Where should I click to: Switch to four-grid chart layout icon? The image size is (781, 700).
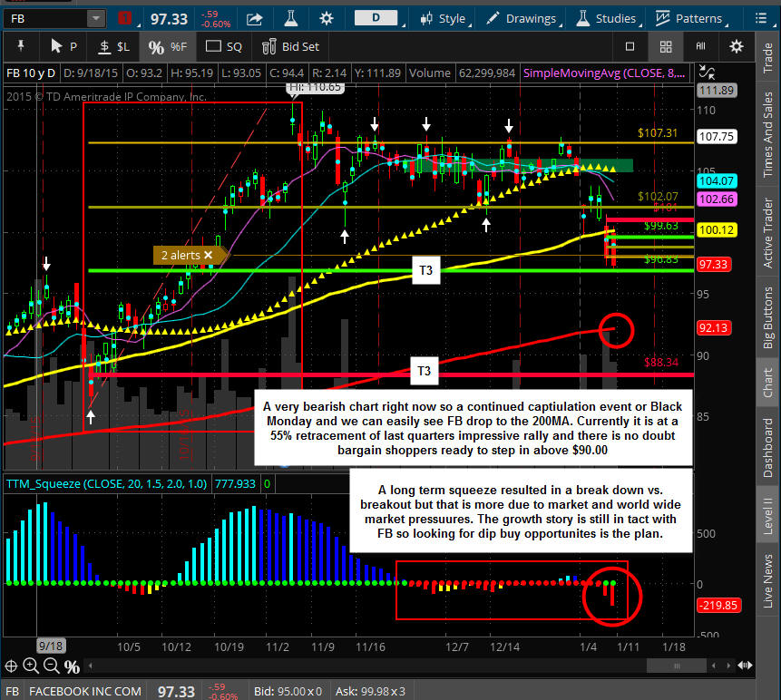pos(666,47)
